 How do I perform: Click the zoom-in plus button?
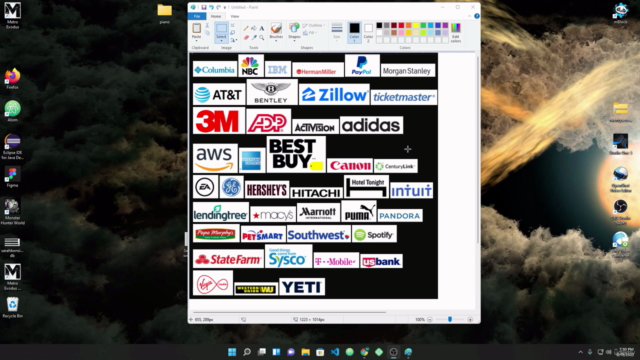(470, 320)
